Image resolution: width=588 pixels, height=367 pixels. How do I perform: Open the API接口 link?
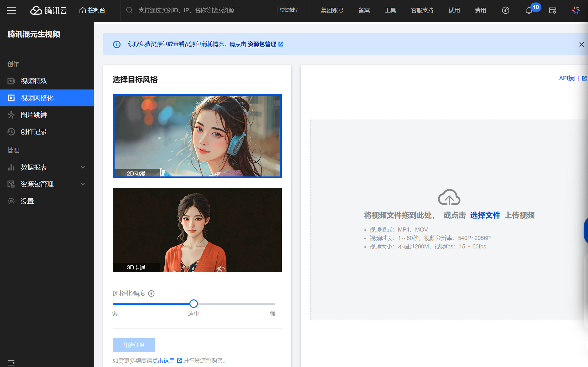tap(569, 78)
